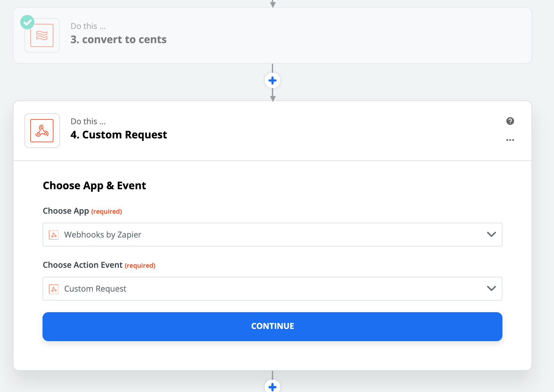Open the help question mark icon

[510, 121]
